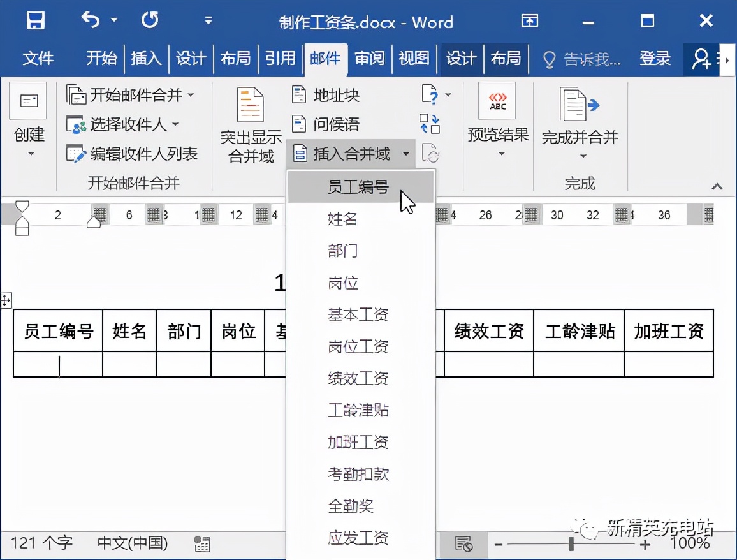
Task: Open the 文件 menu
Action: coord(38,59)
